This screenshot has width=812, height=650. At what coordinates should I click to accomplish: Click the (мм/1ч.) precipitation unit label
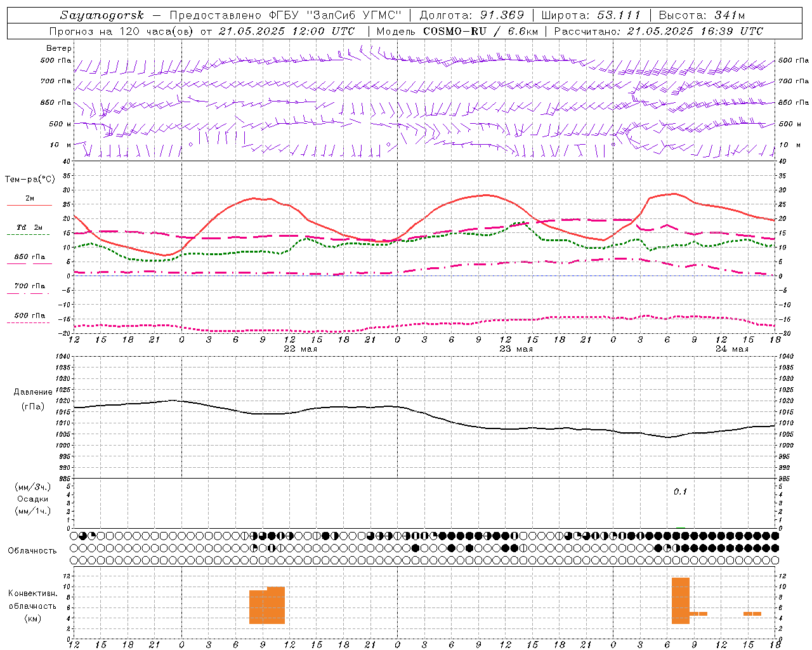[33, 512]
